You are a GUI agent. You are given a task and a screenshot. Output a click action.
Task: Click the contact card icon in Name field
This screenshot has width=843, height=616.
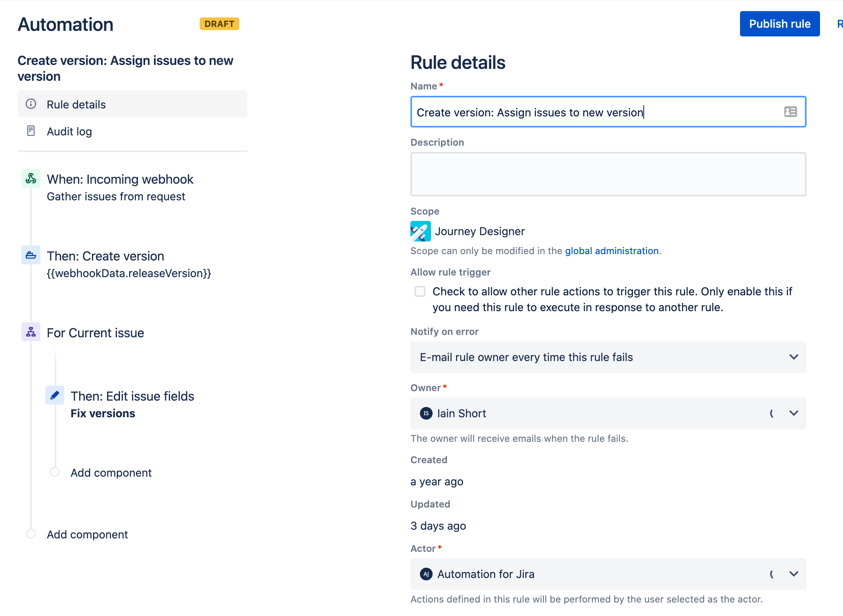(x=790, y=112)
